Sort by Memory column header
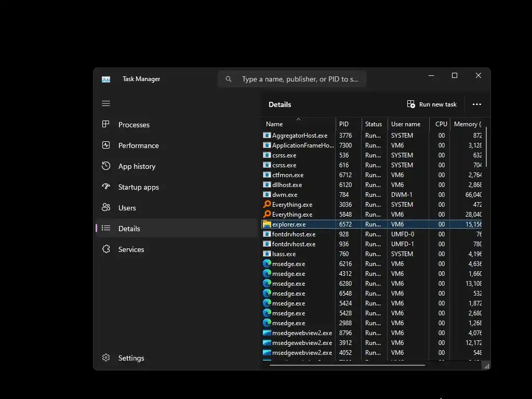This screenshot has height=399, width=532. 467,124
